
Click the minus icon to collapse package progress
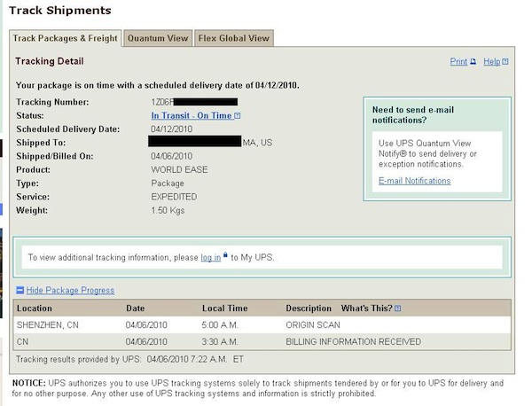20,291
